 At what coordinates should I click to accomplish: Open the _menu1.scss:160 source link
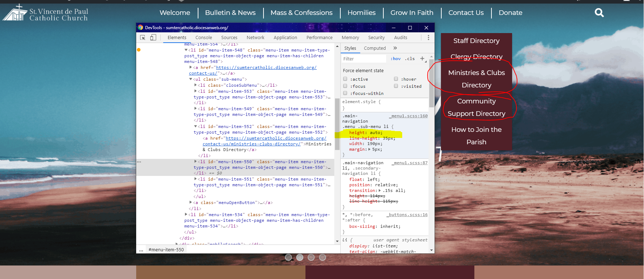pos(408,116)
